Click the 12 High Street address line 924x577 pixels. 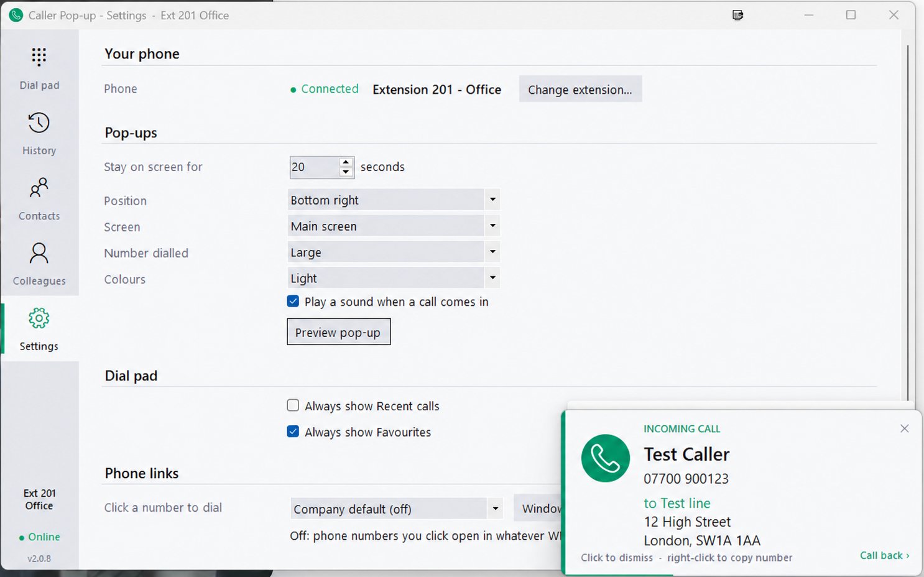click(x=687, y=522)
